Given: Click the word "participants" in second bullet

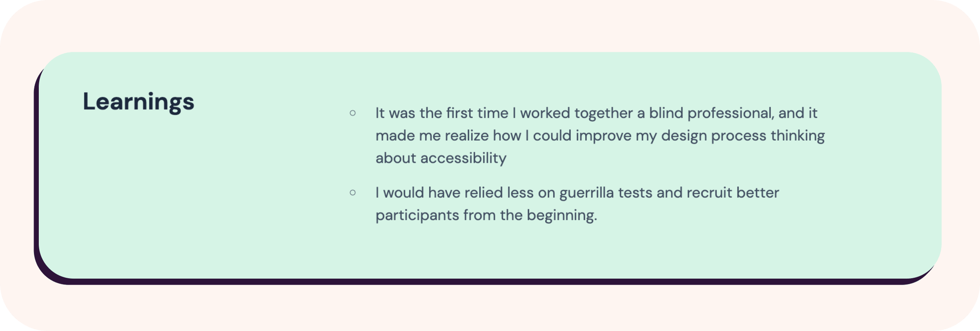Looking at the screenshot, I should (x=417, y=215).
